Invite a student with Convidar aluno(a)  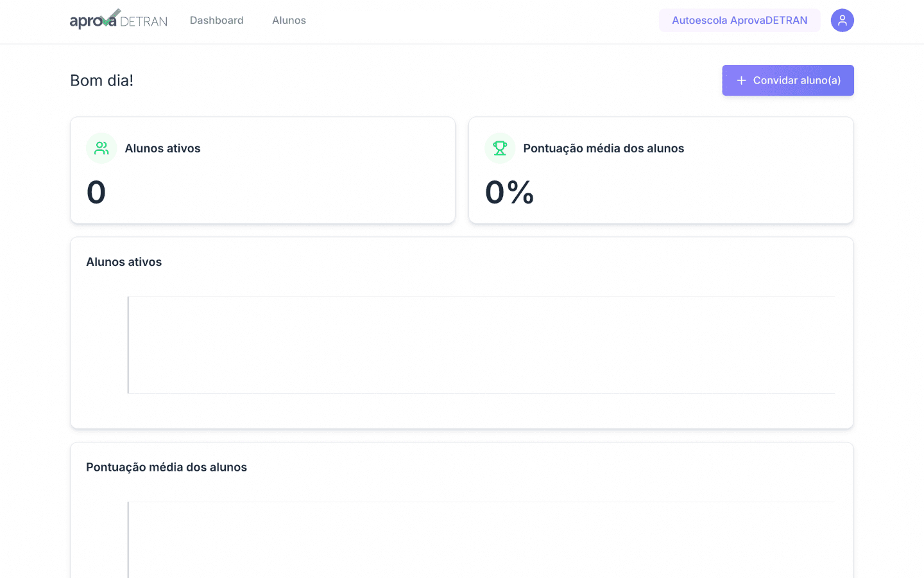coord(788,80)
